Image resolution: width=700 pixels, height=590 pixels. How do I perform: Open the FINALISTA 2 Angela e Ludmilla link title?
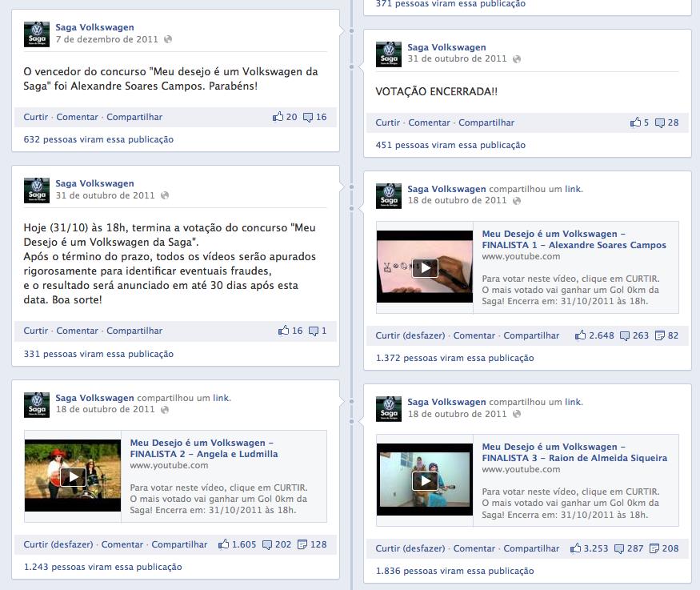[203, 448]
